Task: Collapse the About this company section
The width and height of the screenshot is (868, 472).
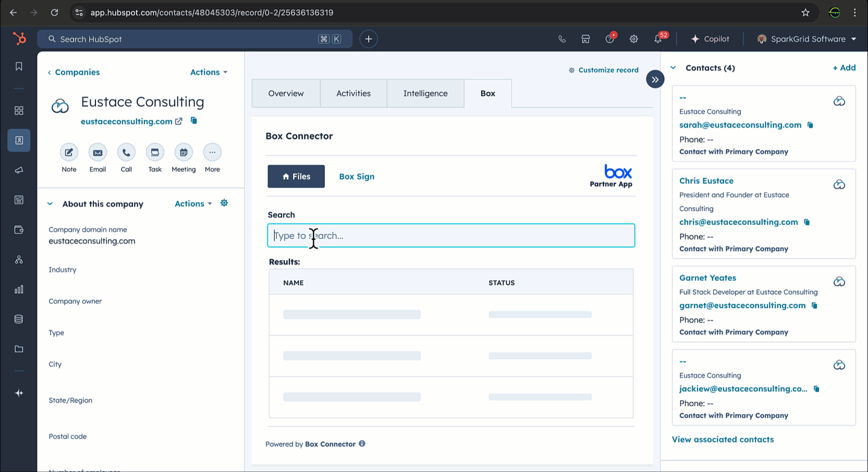Action: [50, 204]
